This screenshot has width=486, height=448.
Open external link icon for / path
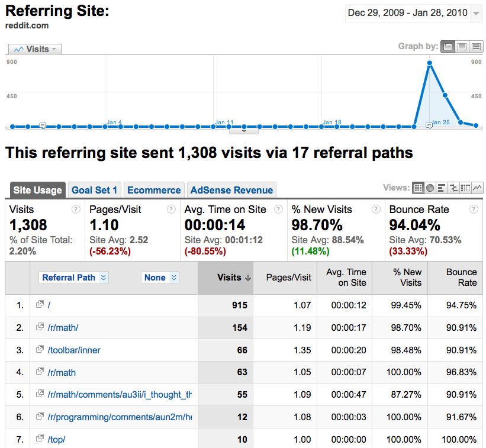(x=40, y=304)
